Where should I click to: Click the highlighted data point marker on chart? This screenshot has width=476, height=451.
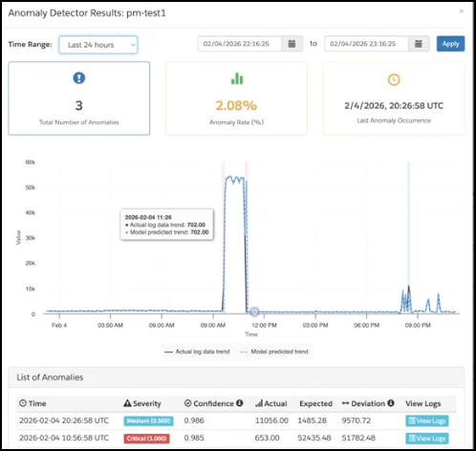[x=254, y=311]
